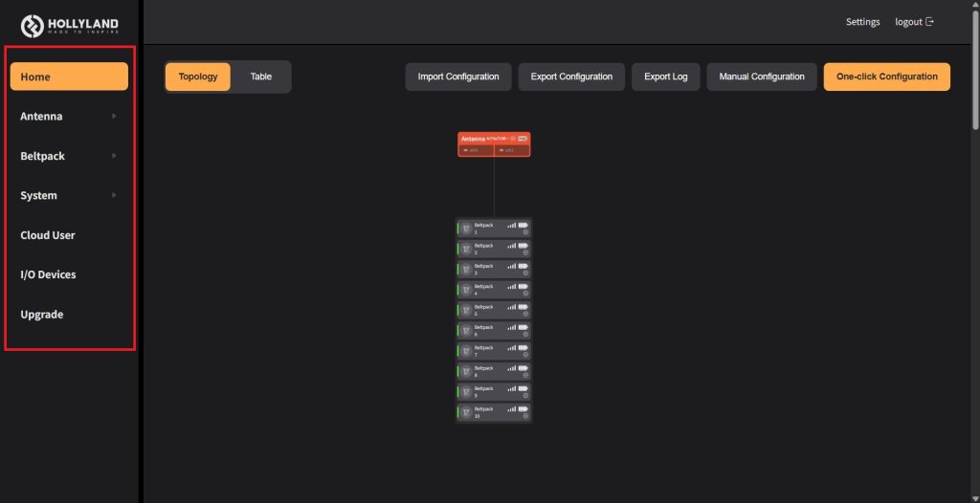Switch to Table view
This screenshot has width=980, height=503.
click(260, 77)
